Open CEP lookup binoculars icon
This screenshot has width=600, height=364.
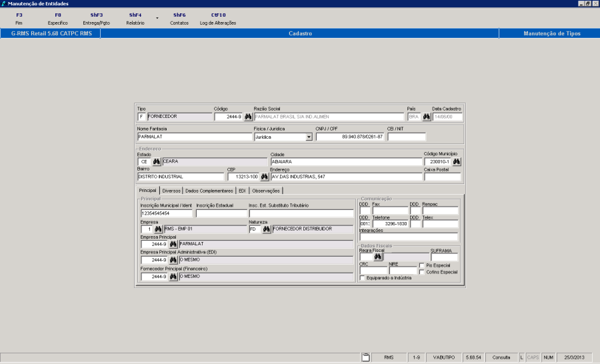click(264, 177)
